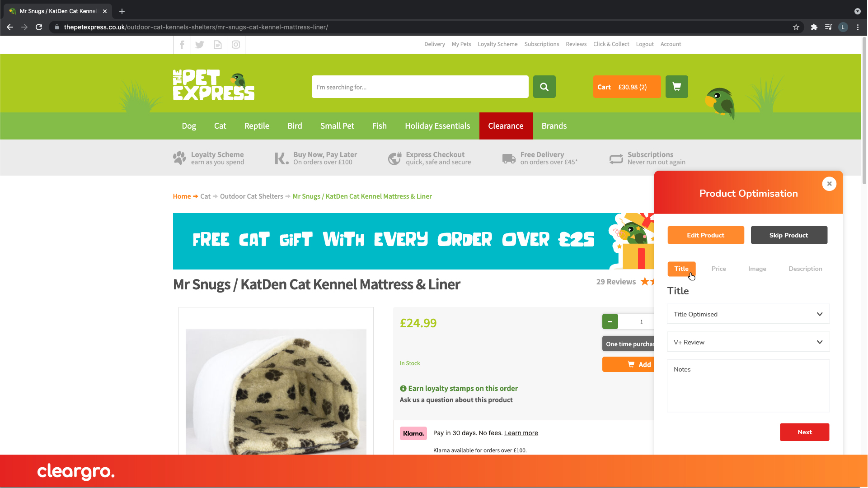Open the green shopping cart icon

(x=677, y=87)
